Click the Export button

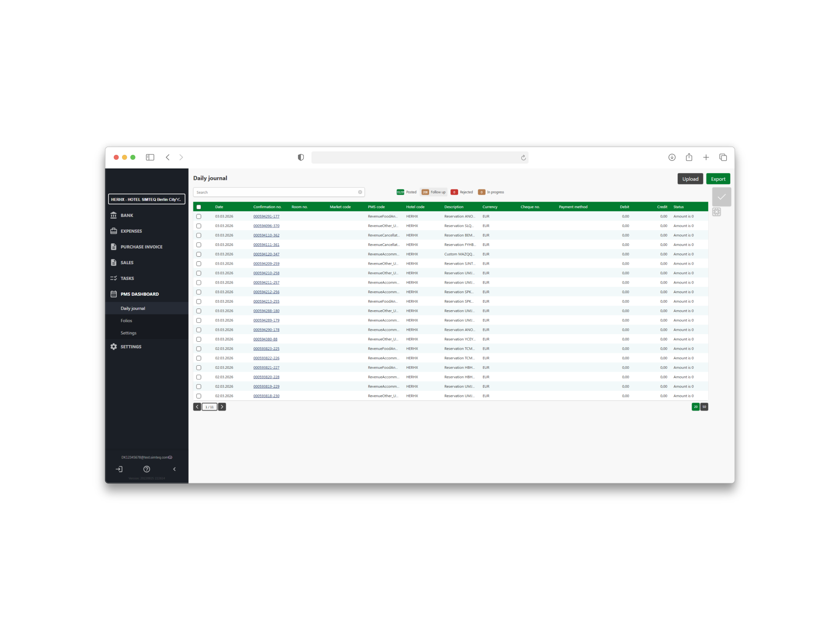[717, 179]
